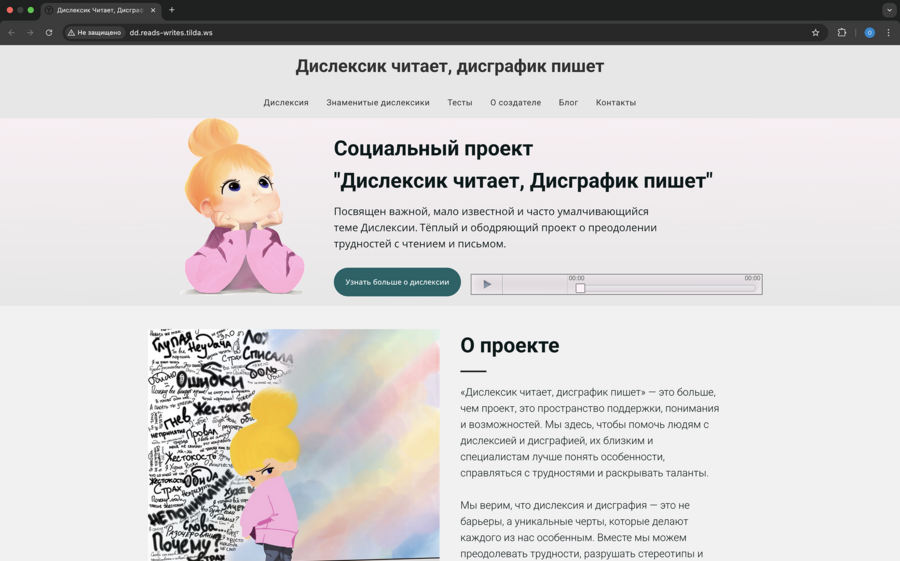
Task: Click the audio progress slider handle
Action: [580, 288]
